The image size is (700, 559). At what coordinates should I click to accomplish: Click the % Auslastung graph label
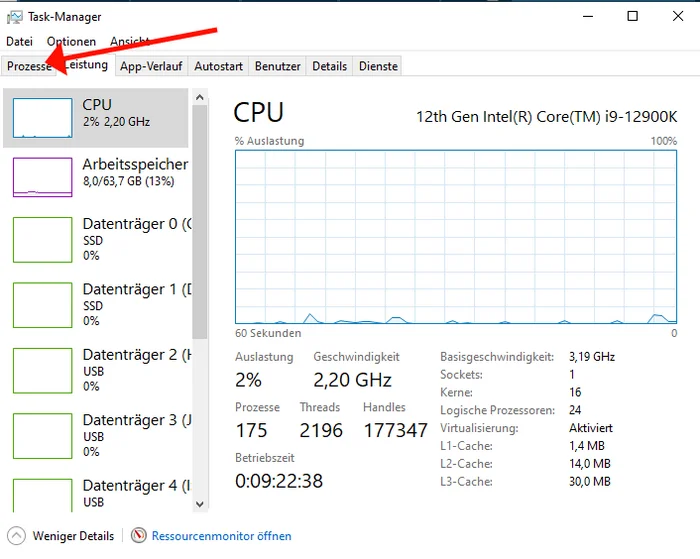coord(270,141)
